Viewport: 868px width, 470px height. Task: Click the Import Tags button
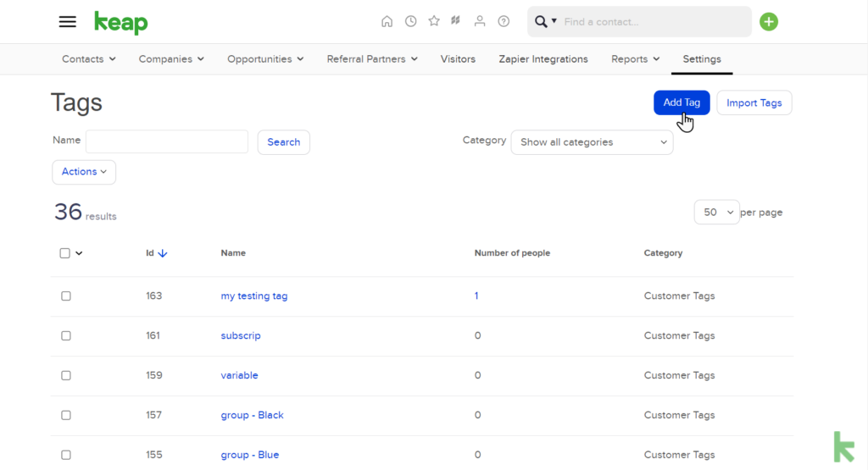754,102
